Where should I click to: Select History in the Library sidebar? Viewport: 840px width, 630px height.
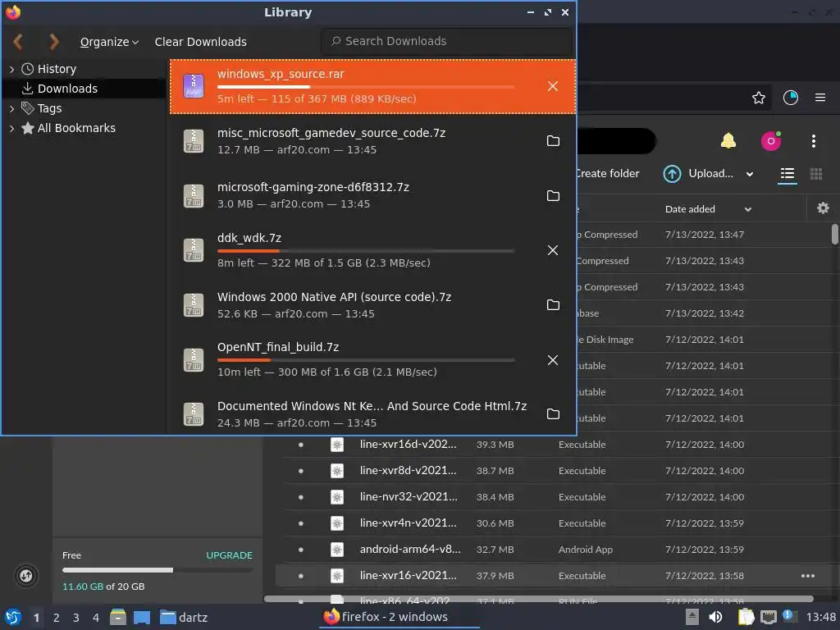[57, 69]
